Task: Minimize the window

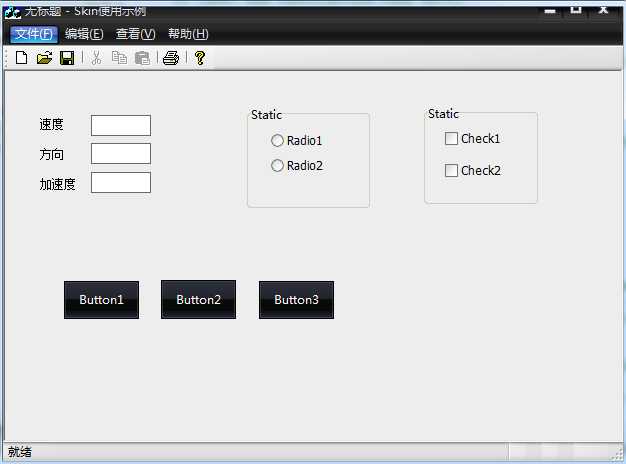Action: click(x=550, y=10)
